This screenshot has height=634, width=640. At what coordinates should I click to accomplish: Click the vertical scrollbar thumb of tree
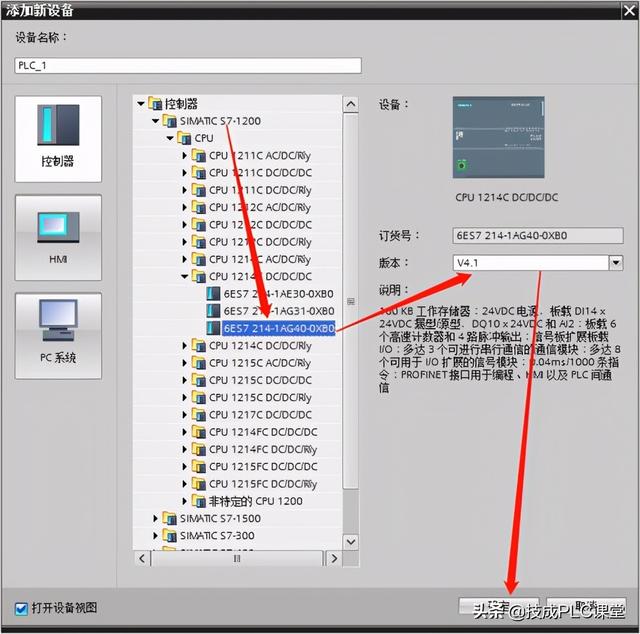click(x=351, y=301)
